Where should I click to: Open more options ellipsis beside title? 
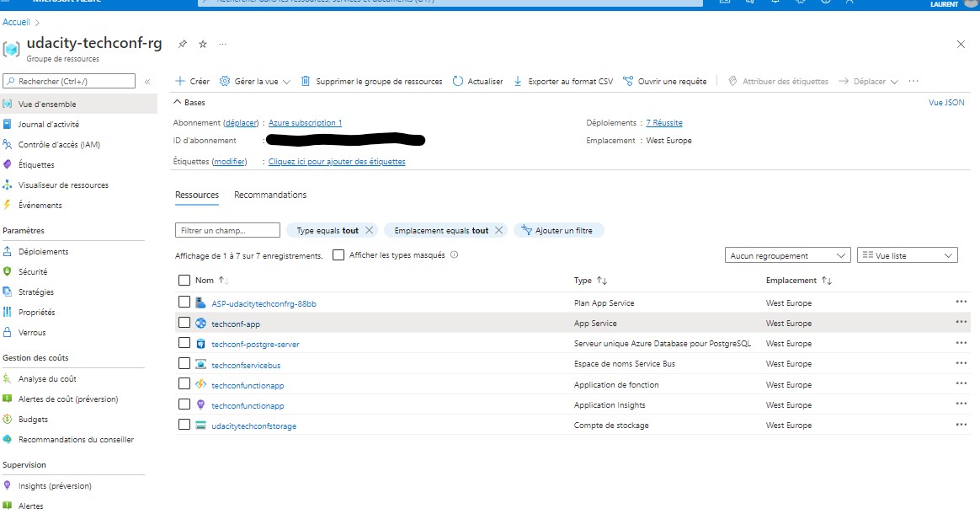[x=222, y=44]
